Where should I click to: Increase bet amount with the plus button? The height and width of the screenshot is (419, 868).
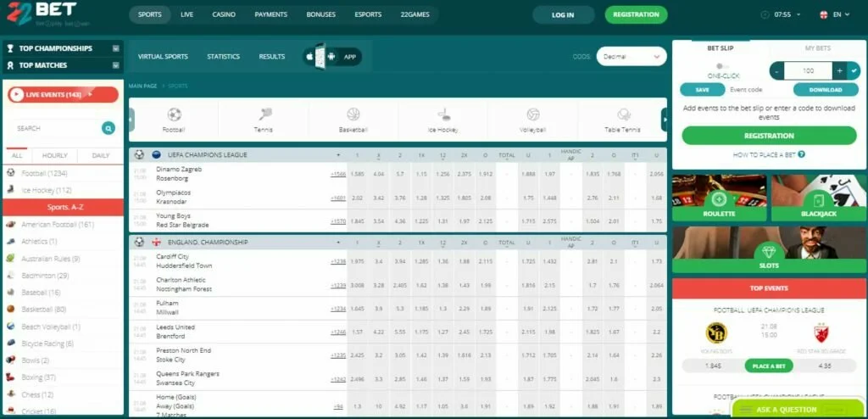click(x=839, y=71)
